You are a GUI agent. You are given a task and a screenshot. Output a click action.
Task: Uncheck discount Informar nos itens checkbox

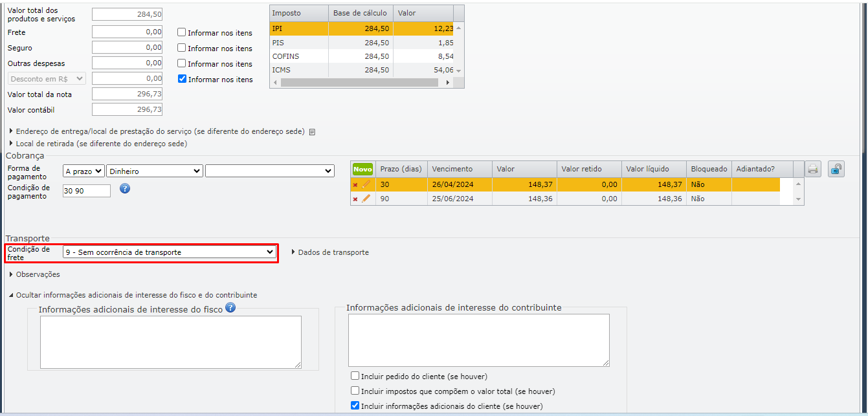tap(182, 79)
